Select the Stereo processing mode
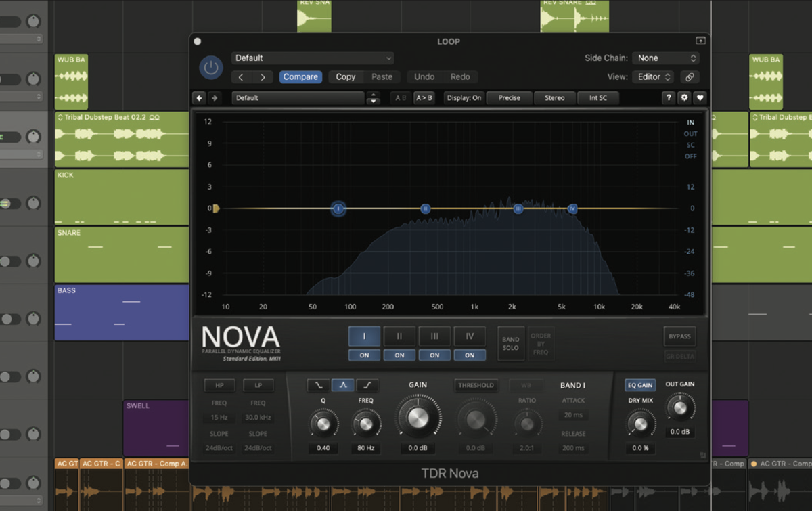 554,97
